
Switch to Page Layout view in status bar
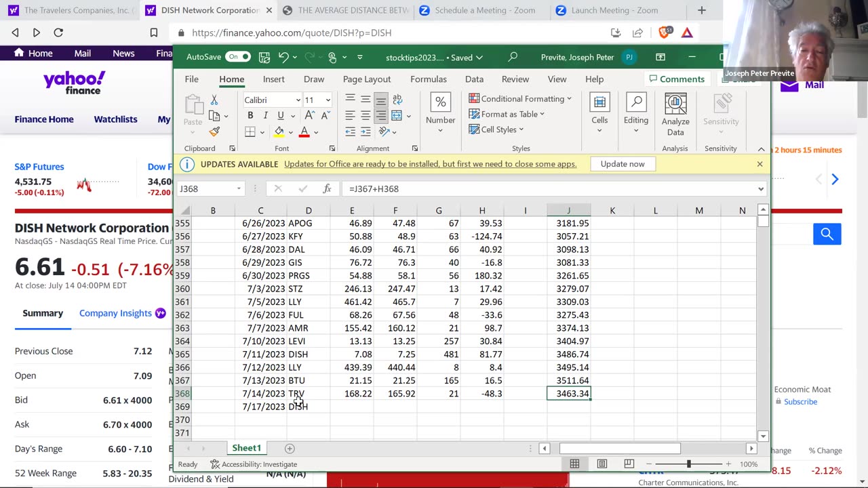[x=602, y=464]
